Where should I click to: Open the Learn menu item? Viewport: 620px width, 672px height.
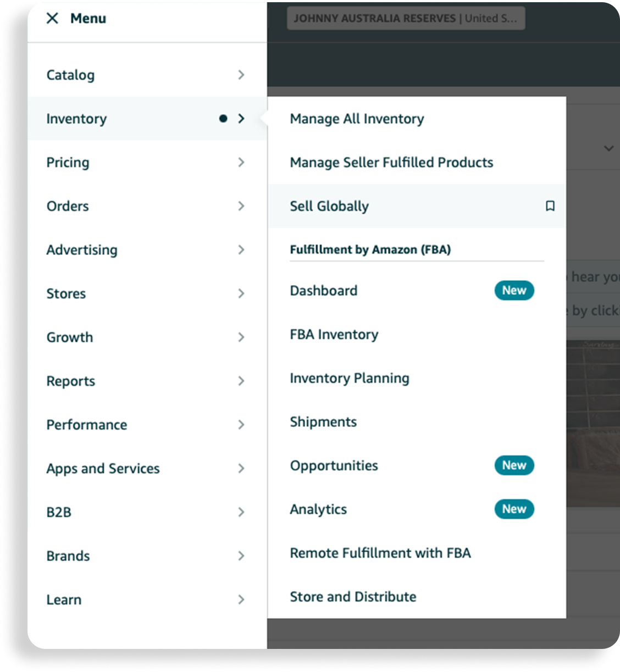coord(147,599)
